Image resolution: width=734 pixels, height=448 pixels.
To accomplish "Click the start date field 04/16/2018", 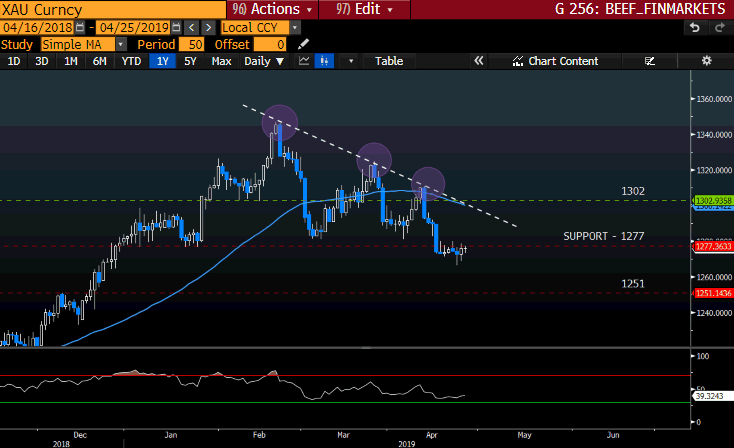I will 37,28.
